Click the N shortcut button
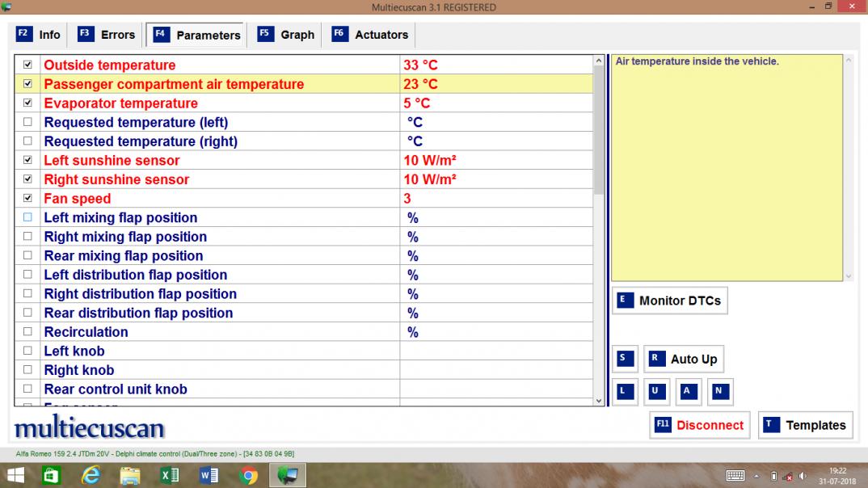Viewport: 868px width, 488px height. 719,392
